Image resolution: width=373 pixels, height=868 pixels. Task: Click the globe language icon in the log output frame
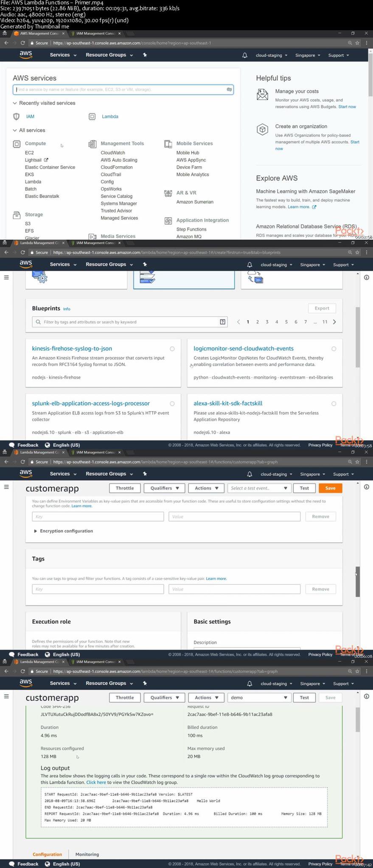(x=48, y=863)
